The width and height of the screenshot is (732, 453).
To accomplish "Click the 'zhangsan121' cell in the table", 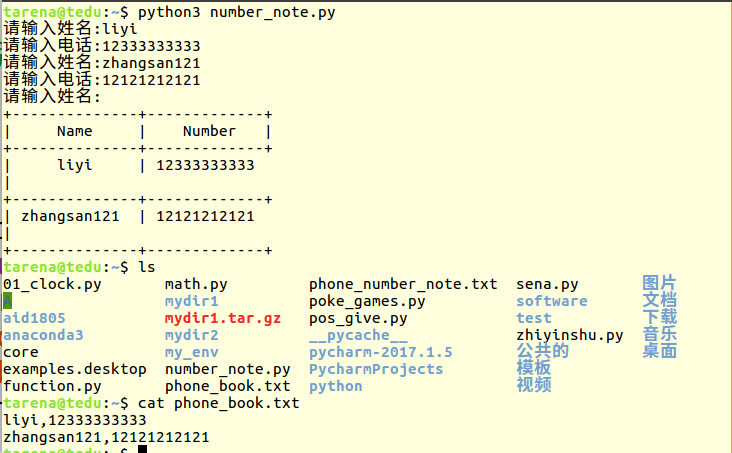I will [70, 216].
